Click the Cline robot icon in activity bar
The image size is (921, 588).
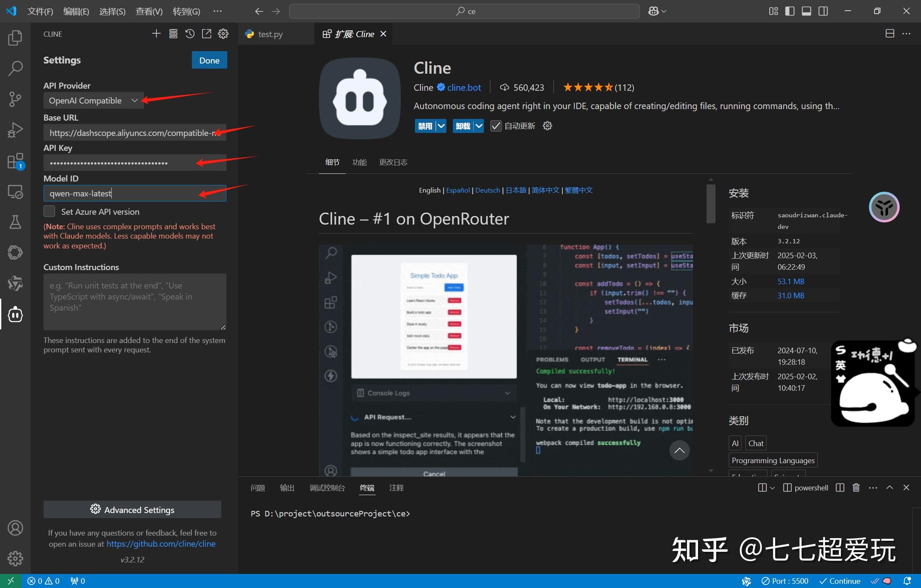coord(15,314)
